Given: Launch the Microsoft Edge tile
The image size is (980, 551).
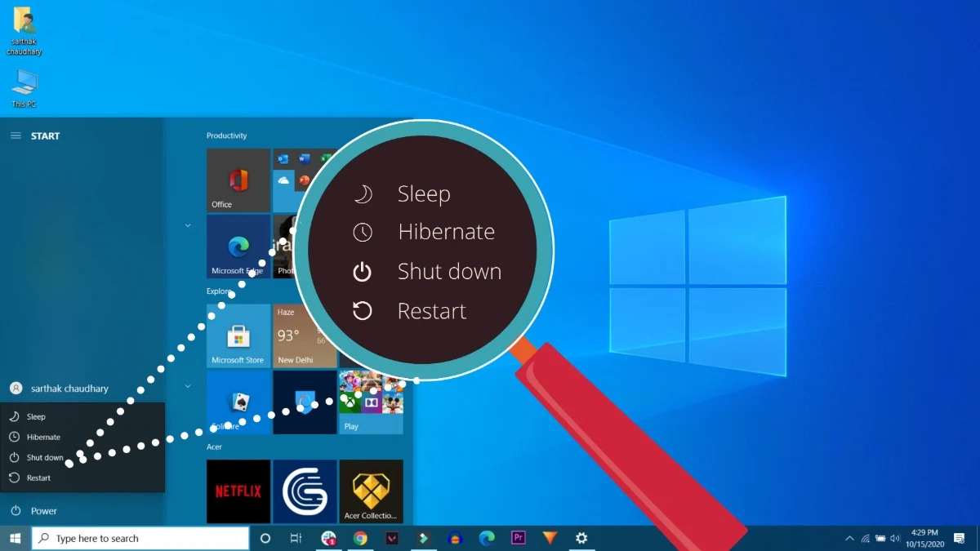Looking at the screenshot, I should 238,246.
